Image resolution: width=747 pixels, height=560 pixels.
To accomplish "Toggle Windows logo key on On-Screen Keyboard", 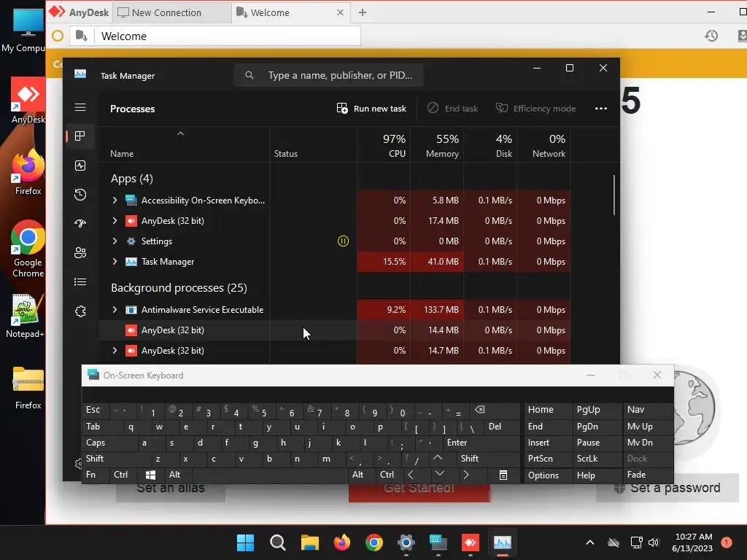I will click(150, 475).
